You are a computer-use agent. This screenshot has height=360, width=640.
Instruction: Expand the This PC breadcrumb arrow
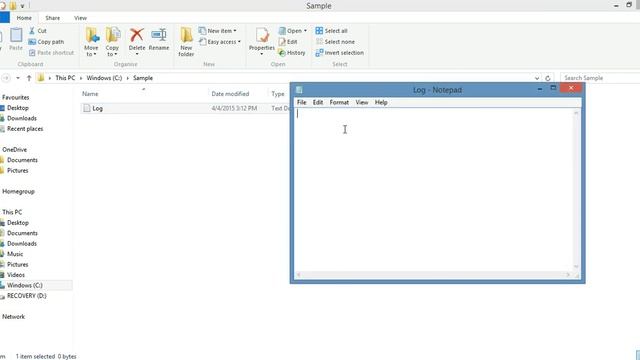[81, 78]
